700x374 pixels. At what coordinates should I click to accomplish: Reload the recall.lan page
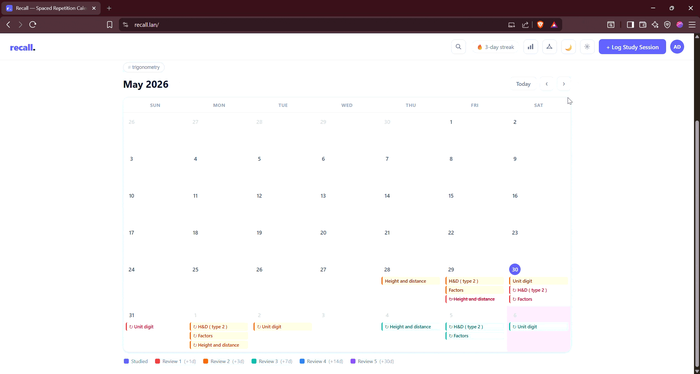coord(33,25)
